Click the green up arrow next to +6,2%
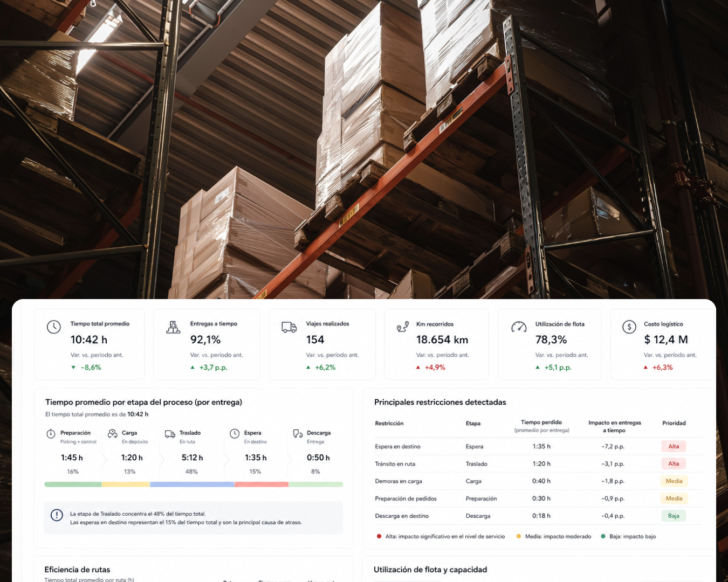728x582 pixels. [308, 368]
